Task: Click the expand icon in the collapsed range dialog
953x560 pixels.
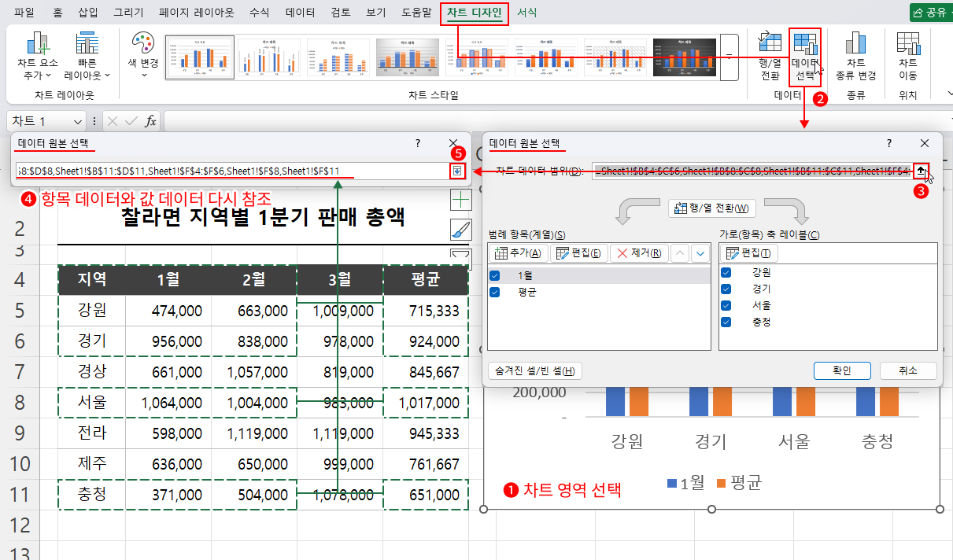Action: pyautogui.click(x=458, y=170)
